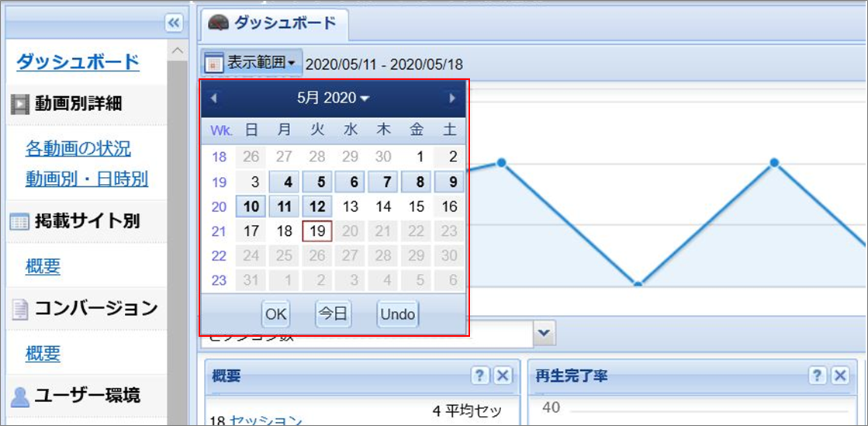Click the Undo button in calendar
Viewport: 868px width, 426px height.
pyautogui.click(x=398, y=314)
